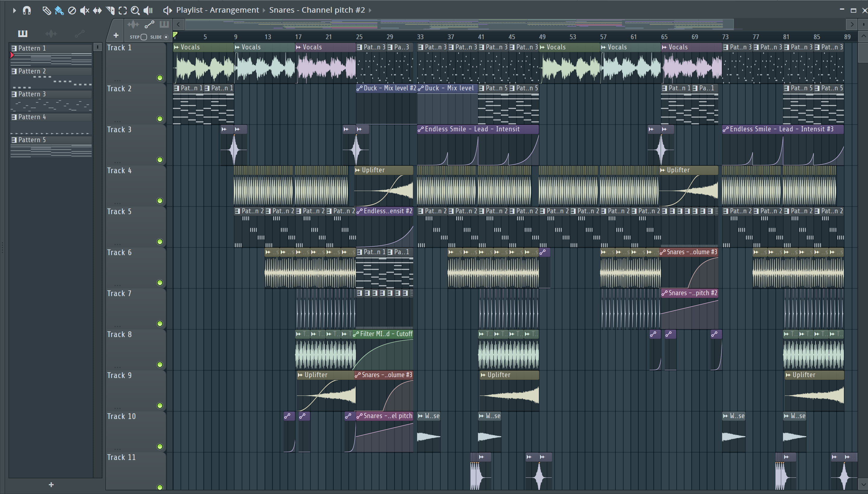Toggle the magnet snap icon
The height and width of the screenshot is (494, 868).
click(27, 11)
